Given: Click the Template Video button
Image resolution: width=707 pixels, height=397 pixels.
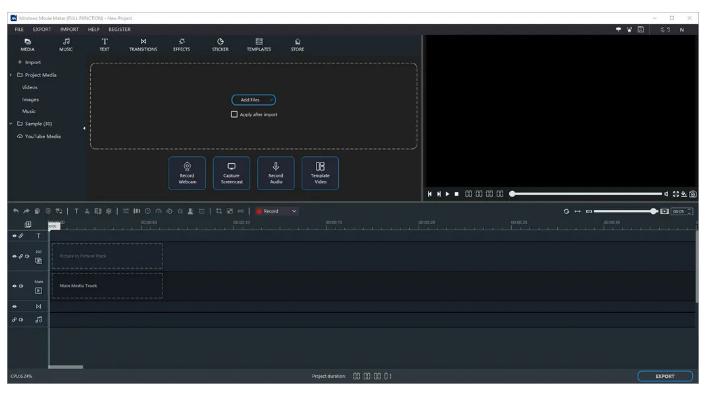Looking at the screenshot, I should [320, 173].
